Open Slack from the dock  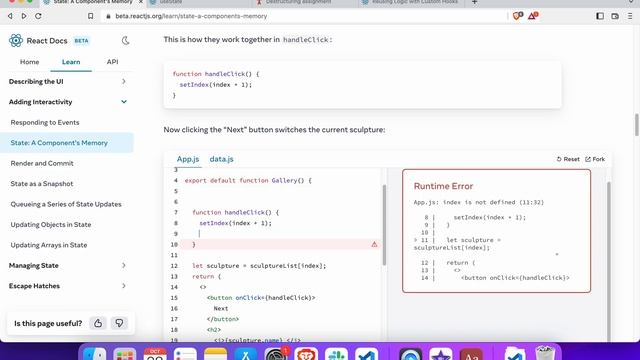coord(336,354)
